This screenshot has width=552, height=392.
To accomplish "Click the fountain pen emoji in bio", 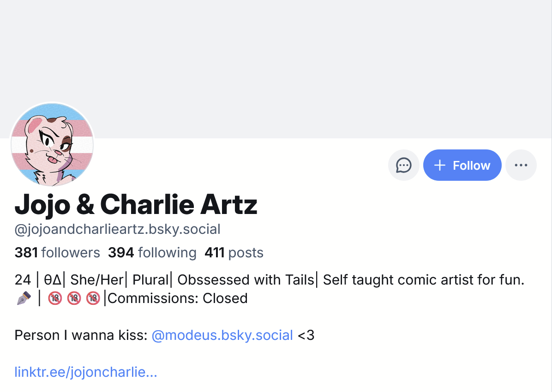I will pyautogui.click(x=24, y=298).
